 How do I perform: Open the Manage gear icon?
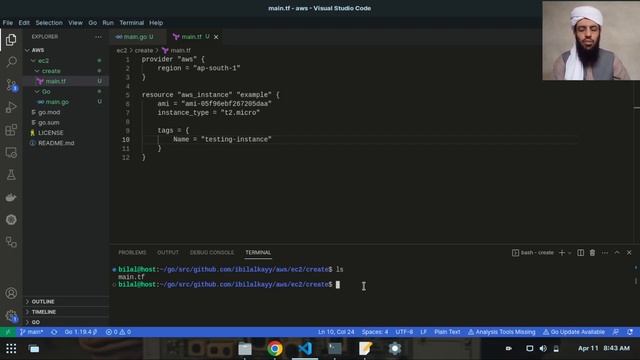pyautogui.click(x=11, y=315)
